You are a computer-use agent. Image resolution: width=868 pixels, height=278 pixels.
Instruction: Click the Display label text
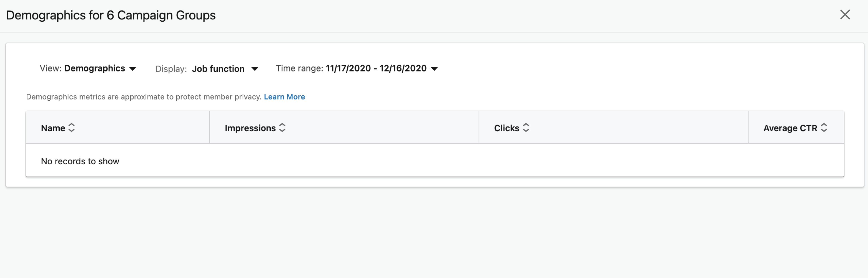pos(171,69)
